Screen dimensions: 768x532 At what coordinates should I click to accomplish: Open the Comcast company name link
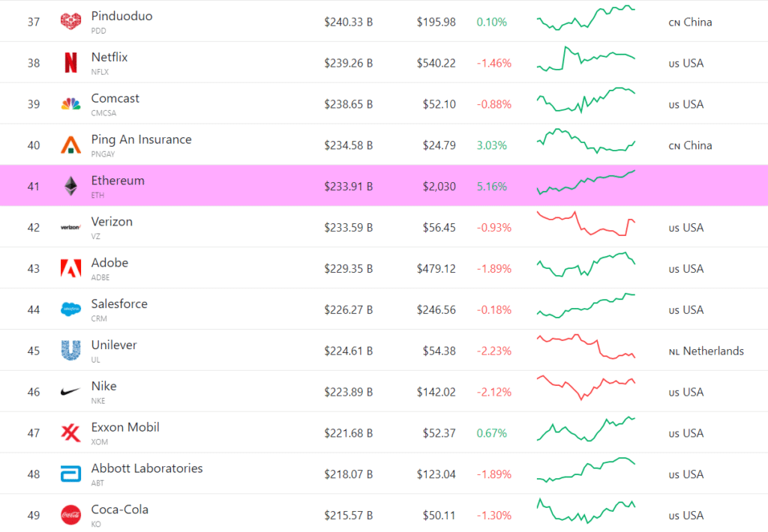(115, 98)
